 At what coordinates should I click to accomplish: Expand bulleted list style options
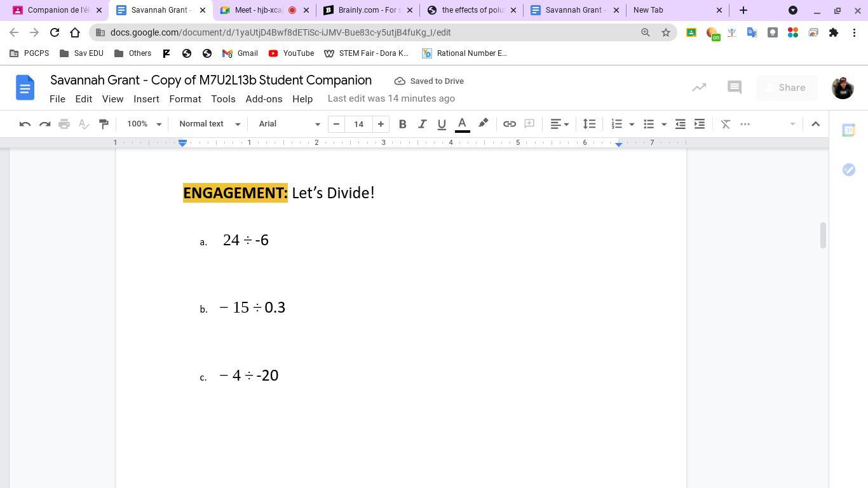[664, 124]
